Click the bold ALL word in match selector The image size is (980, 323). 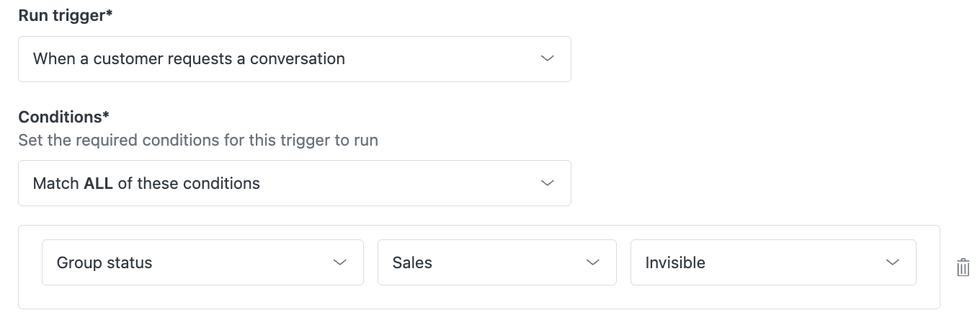tap(98, 183)
